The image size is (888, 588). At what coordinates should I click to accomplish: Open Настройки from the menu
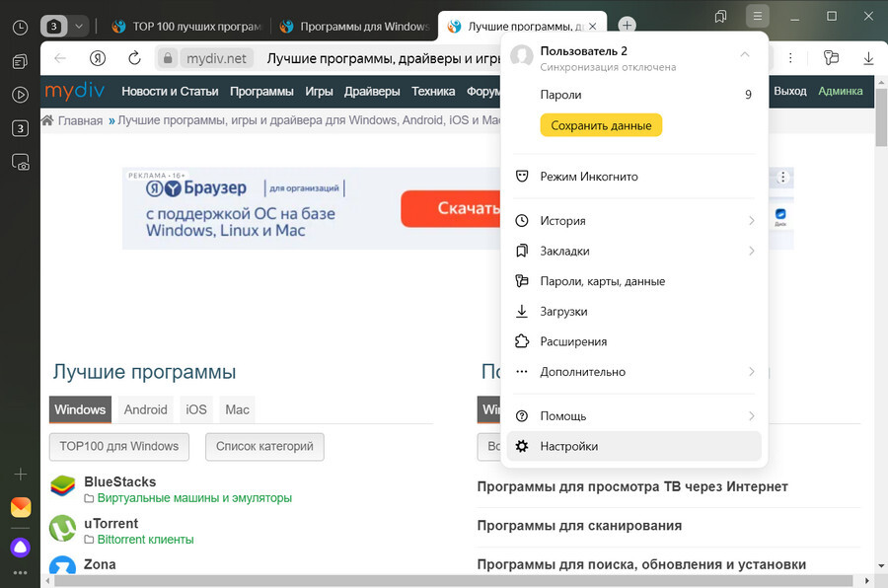(x=634, y=446)
